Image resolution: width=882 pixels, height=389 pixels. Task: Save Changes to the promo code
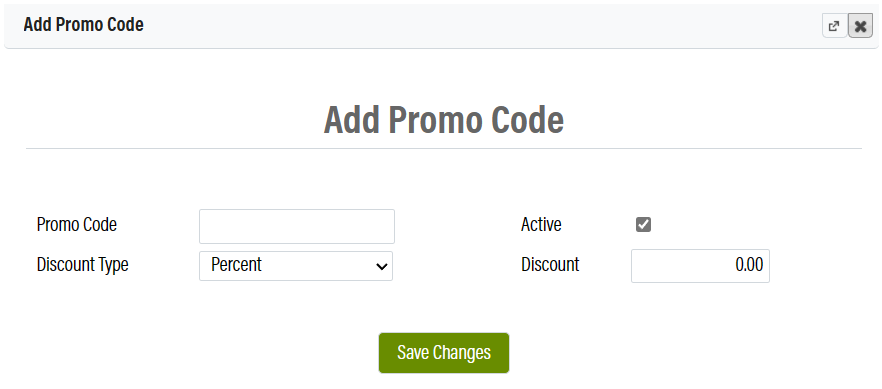(x=444, y=353)
